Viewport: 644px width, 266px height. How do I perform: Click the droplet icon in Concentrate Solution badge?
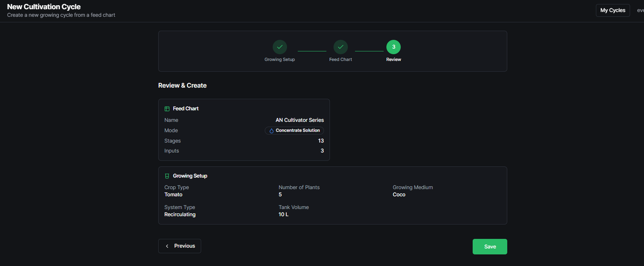coord(271,131)
